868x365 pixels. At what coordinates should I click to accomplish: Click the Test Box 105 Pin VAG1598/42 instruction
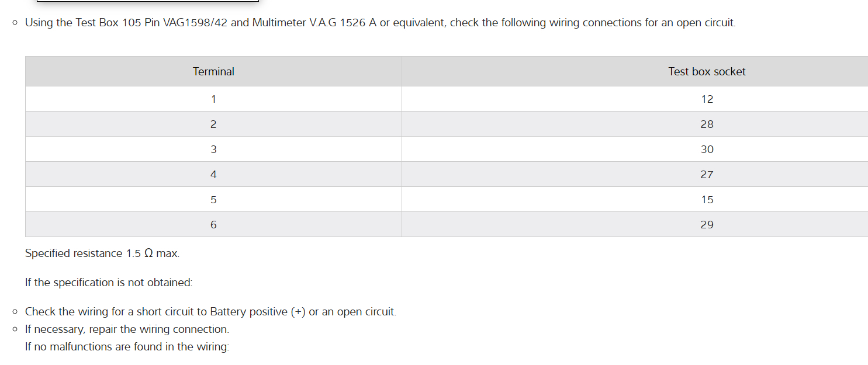[x=380, y=23]
